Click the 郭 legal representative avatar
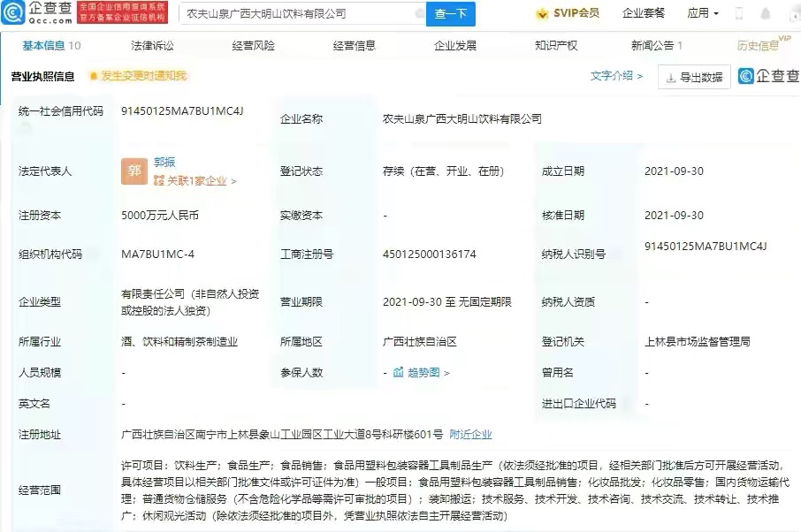 [133, 171]
